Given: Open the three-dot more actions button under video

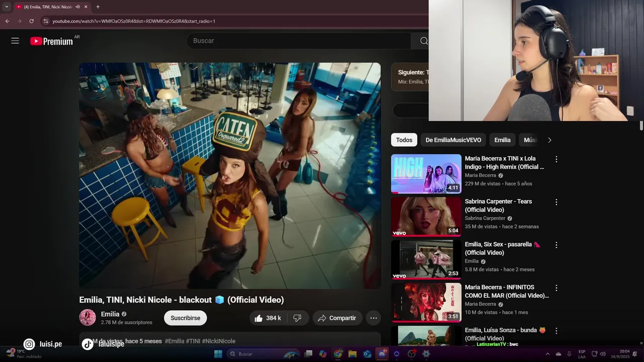Looking at the screenshot, I should tap(373, 318).
